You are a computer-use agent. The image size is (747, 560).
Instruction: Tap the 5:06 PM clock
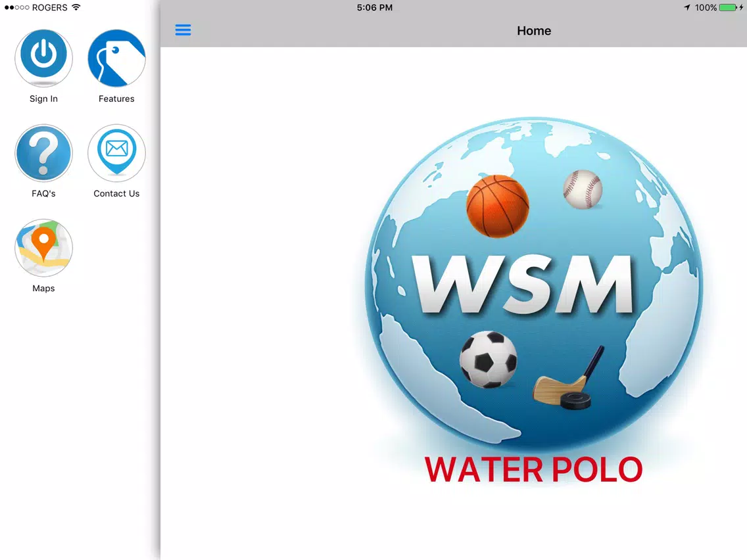click(374, 8)
